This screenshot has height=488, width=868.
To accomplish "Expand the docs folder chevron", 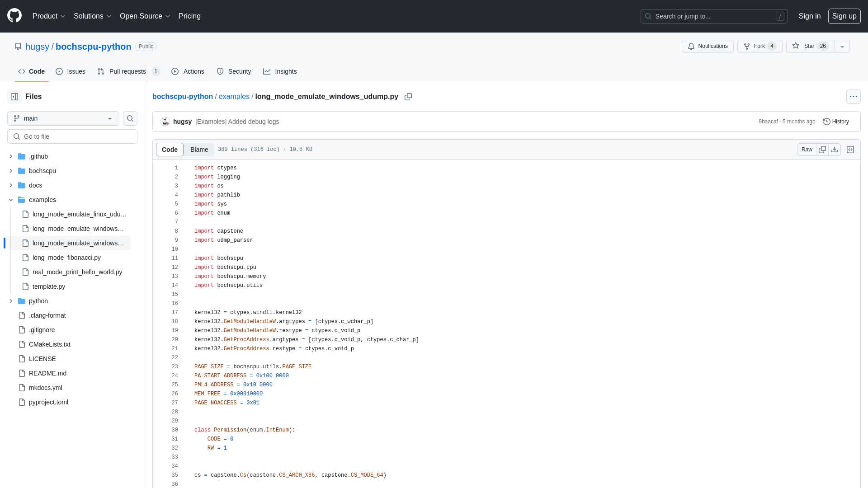I will pyautogui.click(x=11, y=185).
